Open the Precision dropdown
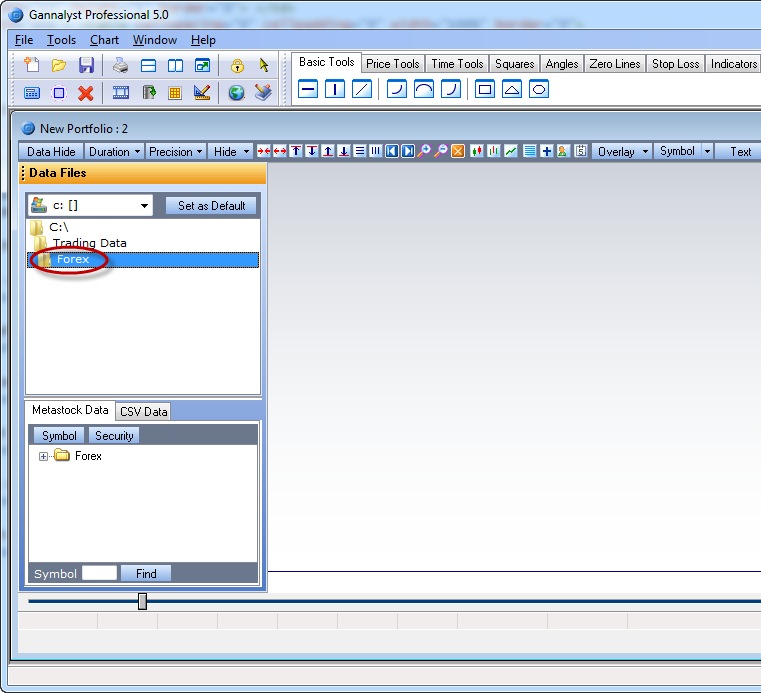Image resolution: width=761 pixels, height=693 pixels. [176, 152]
